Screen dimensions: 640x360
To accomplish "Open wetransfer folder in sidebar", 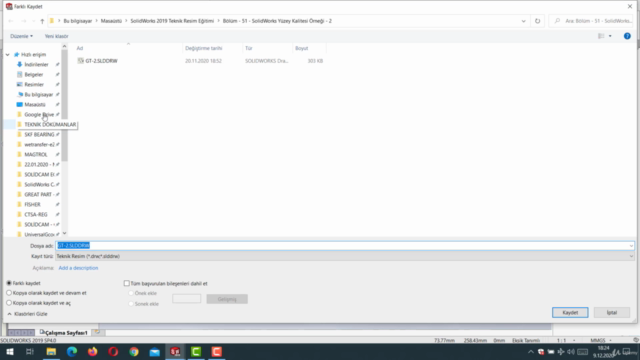I will [39, 144].
